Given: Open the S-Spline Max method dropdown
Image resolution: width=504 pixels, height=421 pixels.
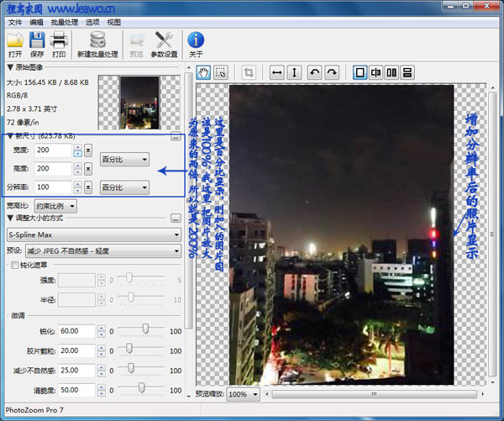Looking at the screenshot, I should coord(94,234).
